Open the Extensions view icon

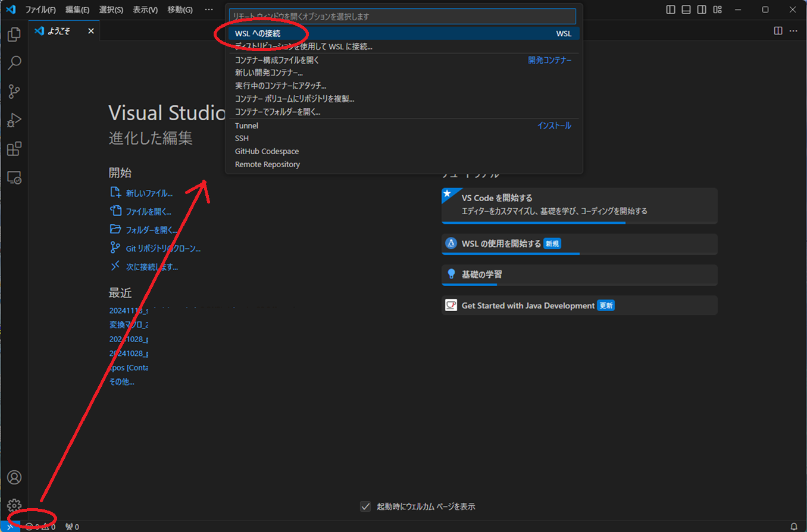coord(14,149)
